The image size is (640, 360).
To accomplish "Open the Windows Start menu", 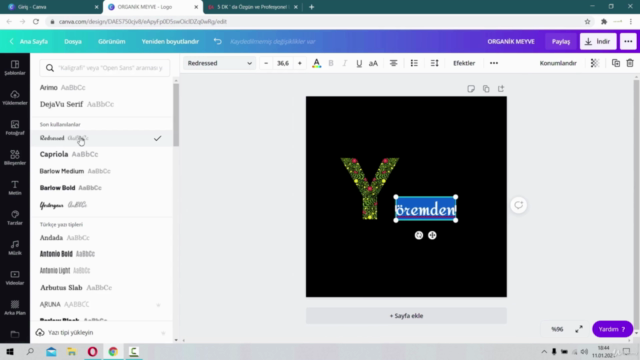I will [x=10, y=351].
